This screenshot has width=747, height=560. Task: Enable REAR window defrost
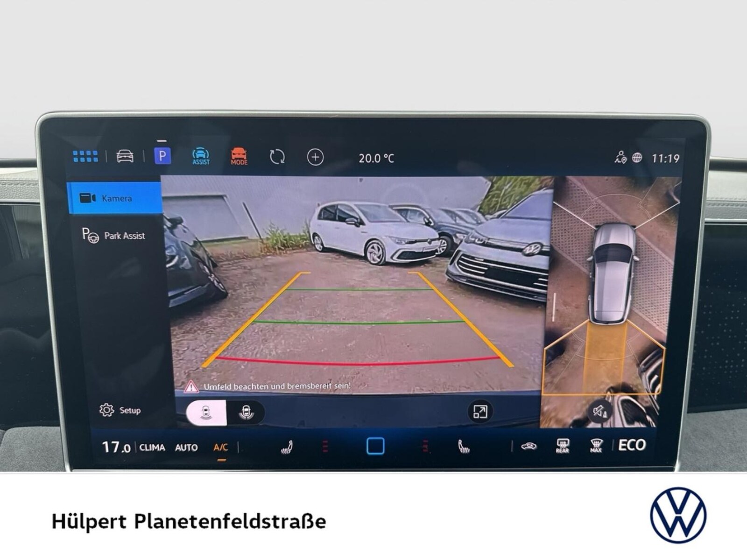562,446
